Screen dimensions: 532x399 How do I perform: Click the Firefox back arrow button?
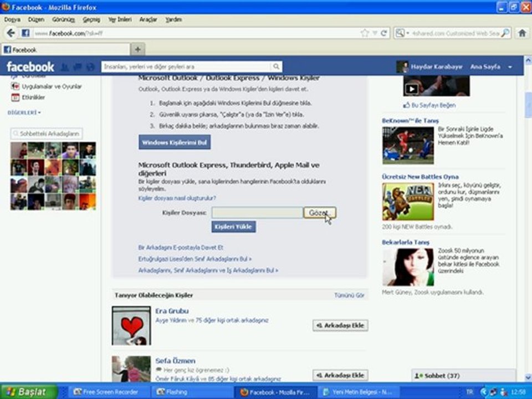(x=11, y=33)
